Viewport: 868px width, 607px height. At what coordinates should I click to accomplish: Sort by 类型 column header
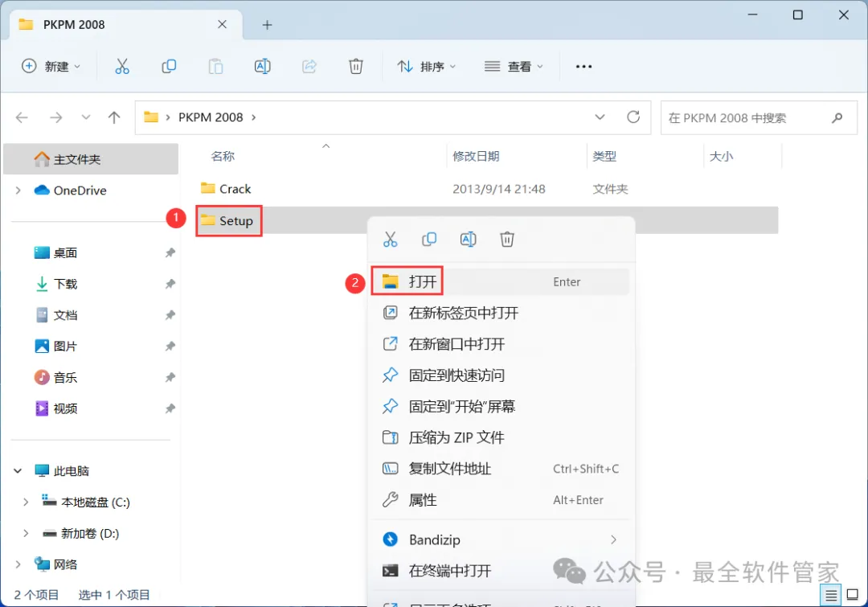(x=604, y=156)
